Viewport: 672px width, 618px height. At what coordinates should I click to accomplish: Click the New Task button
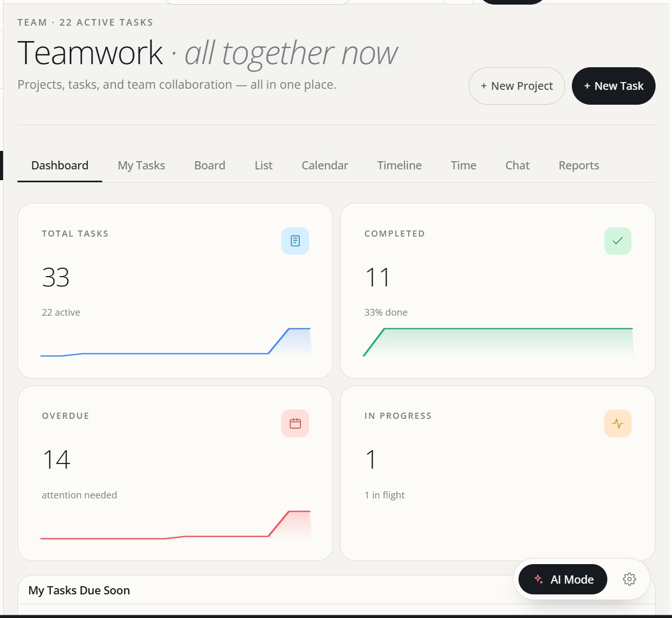(613, 86)
